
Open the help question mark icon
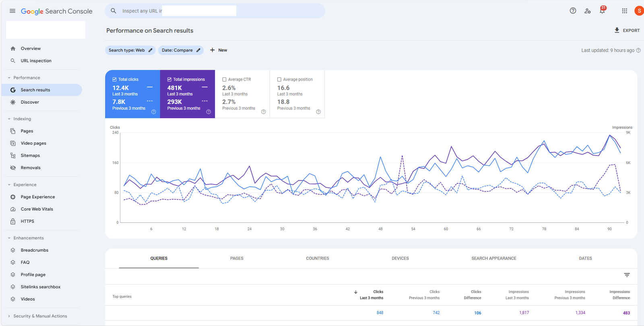tap(573, 11)
